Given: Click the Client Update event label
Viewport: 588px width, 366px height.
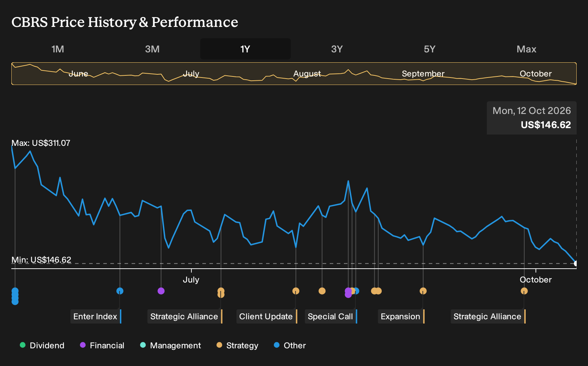Looking at the screenshot, I should (x=266, y=316).
